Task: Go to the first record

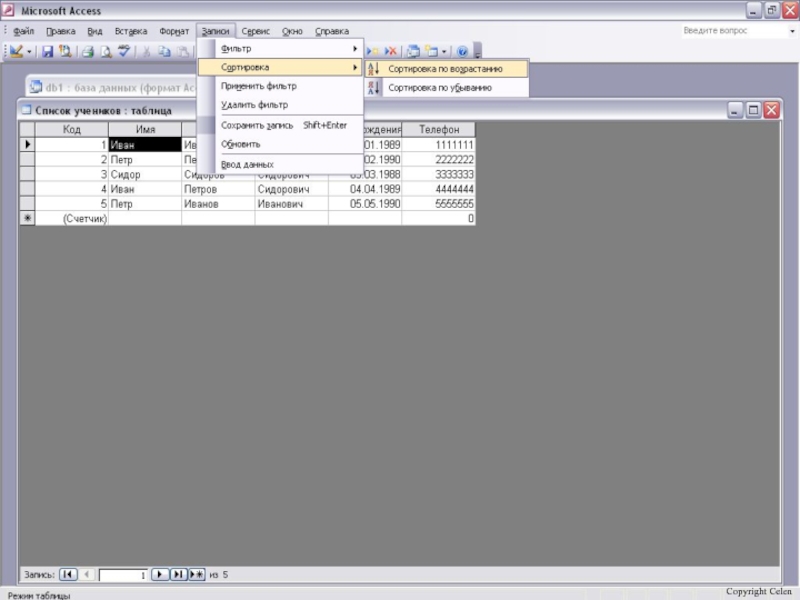Action: pyautogui.click(x=68, y=575)
